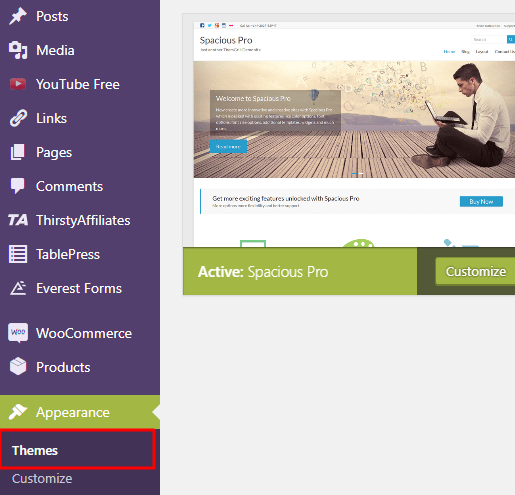The image size is (515, 495).
Task: Open TablePress menu item
Action: tap(80, 254)
